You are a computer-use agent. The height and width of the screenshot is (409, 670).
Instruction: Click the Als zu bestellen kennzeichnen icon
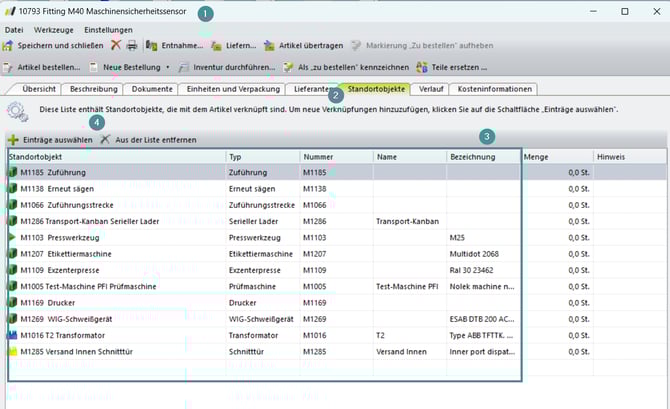coord(288,67)
